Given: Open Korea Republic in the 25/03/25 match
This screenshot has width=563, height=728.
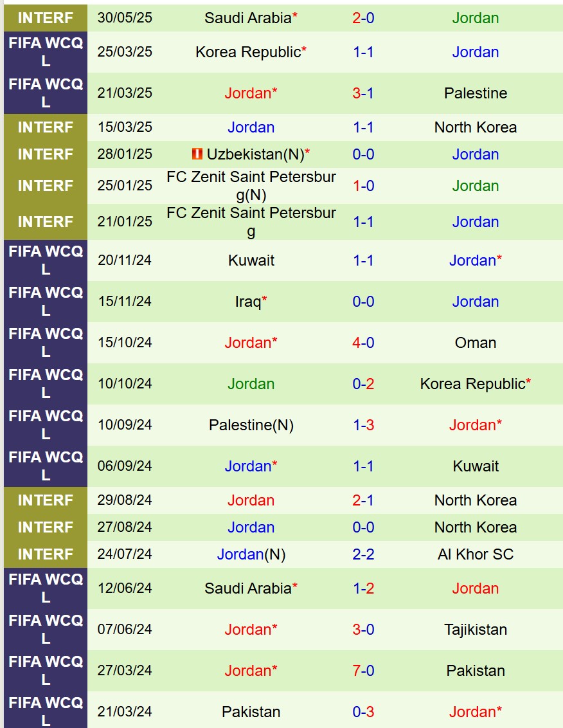Looking at the screenshot, I should (247, 52).
